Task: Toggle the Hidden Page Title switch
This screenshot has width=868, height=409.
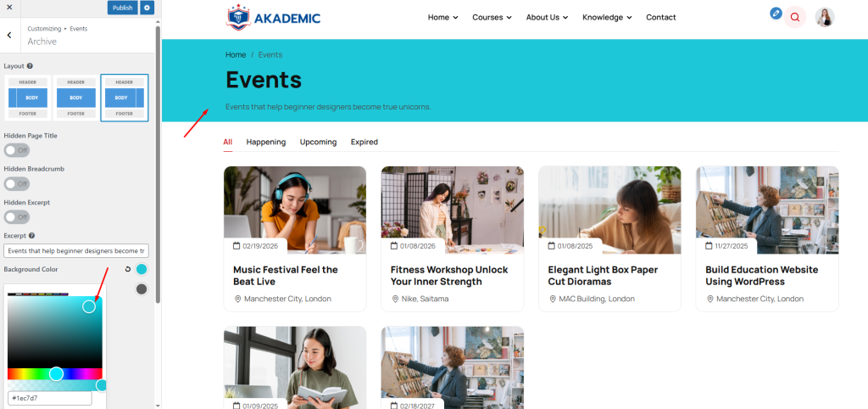Action: (17, 150)
